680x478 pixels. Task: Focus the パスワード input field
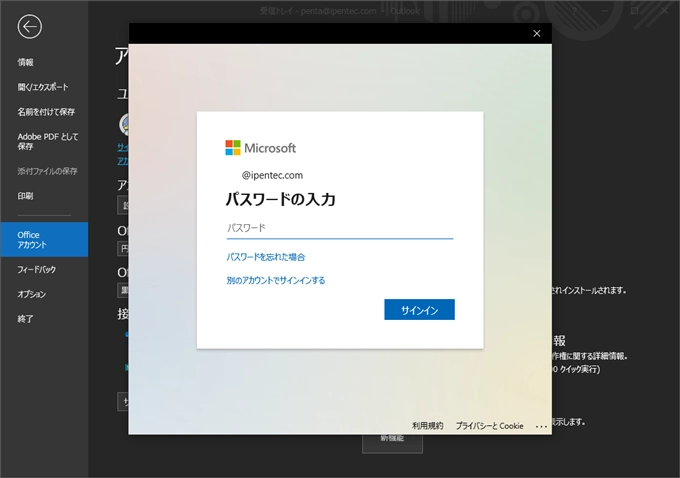pyautogui.click(x=340, y=228)
